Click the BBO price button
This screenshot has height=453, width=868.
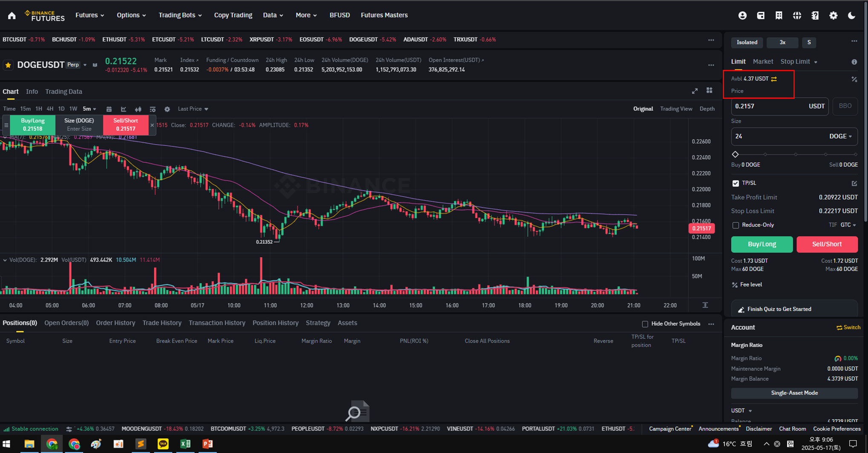845,106
